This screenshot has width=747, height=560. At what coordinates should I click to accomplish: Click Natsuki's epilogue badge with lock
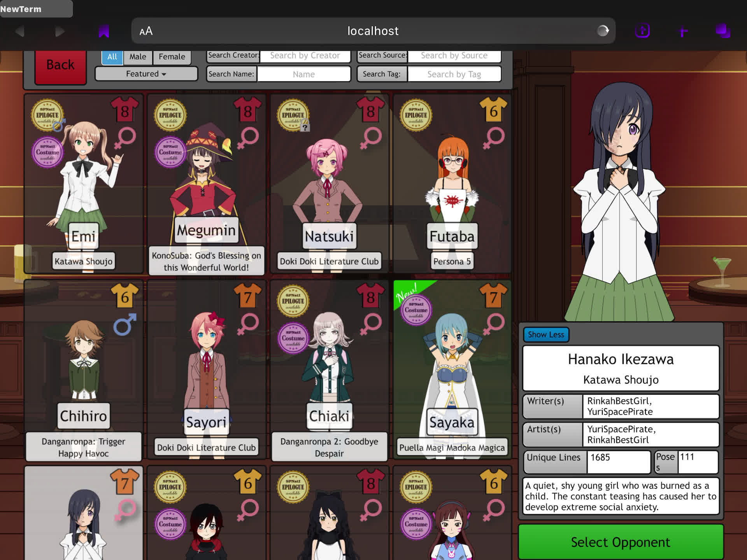(293, 115)
